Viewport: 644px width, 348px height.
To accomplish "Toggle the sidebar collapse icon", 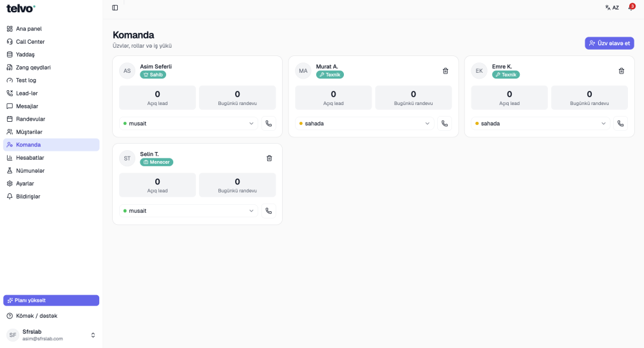I will (115, 8).
